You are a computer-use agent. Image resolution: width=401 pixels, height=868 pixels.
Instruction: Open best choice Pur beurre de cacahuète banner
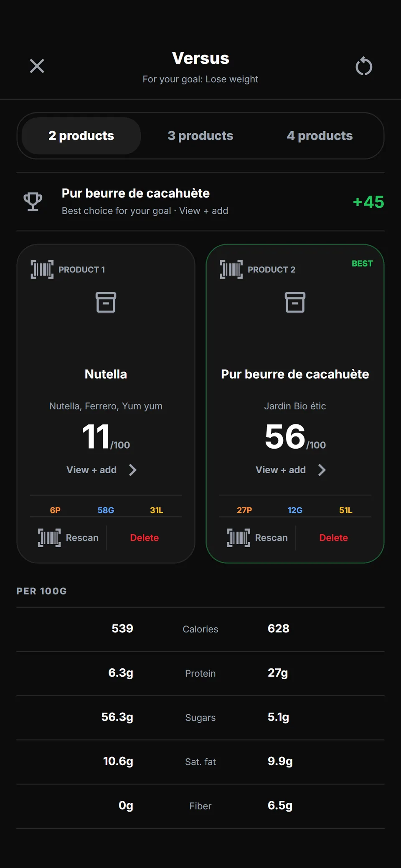[200, 202]
